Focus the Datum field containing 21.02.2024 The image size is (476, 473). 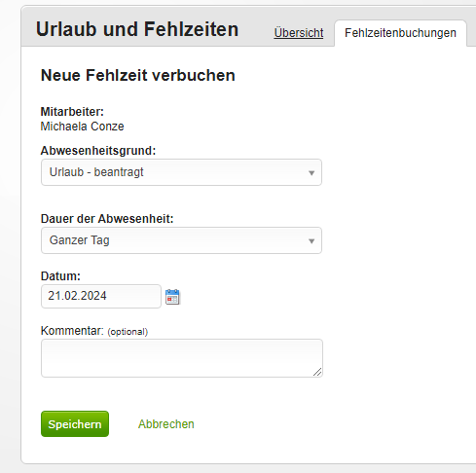click(x=101, y=296)
